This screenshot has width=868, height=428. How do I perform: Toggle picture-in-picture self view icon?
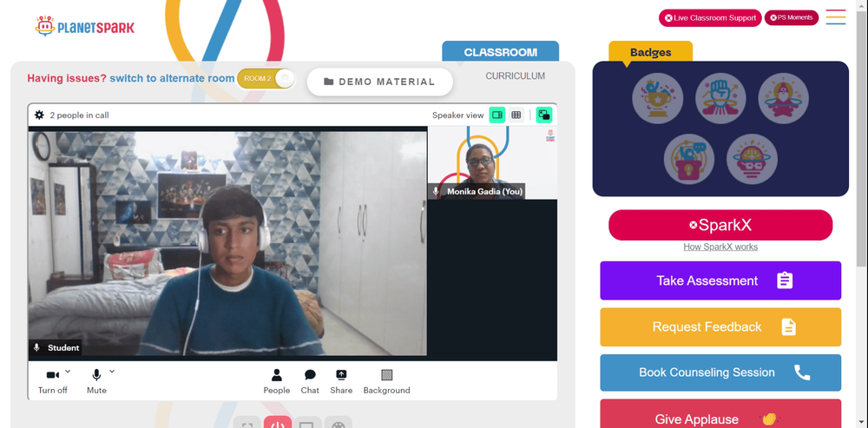click(x=544, y=115)
